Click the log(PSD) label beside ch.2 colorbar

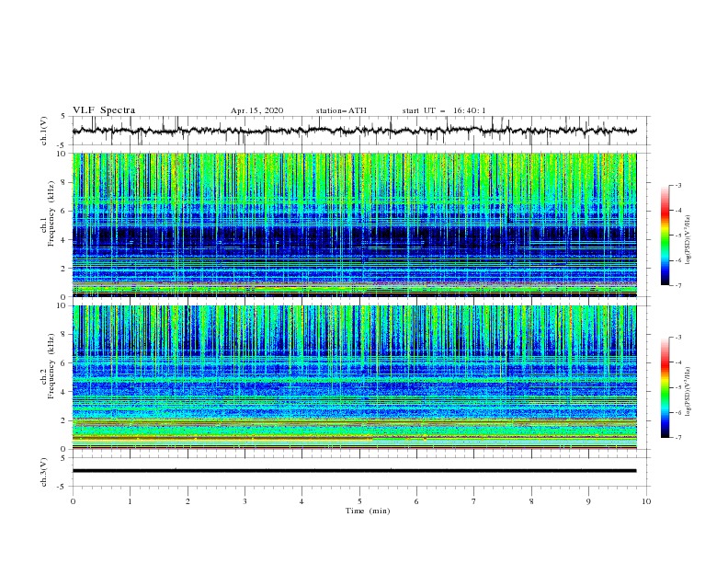coord(688,391)
